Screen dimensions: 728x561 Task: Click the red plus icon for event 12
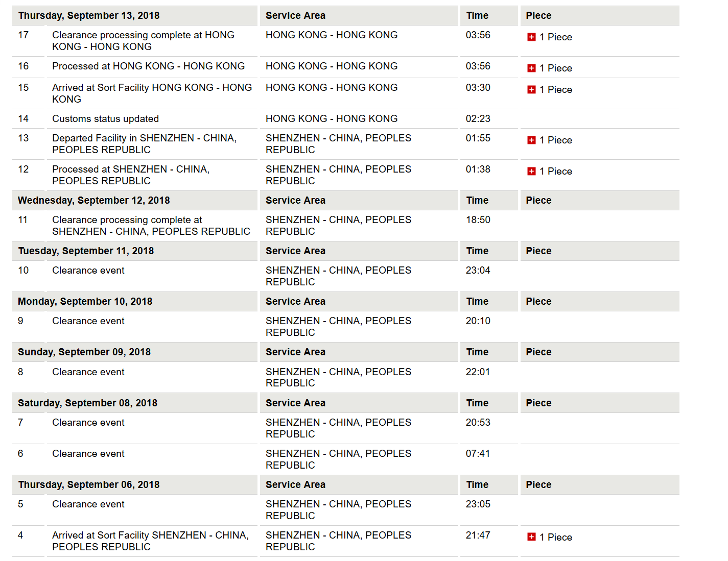click(x=531, y=172)
